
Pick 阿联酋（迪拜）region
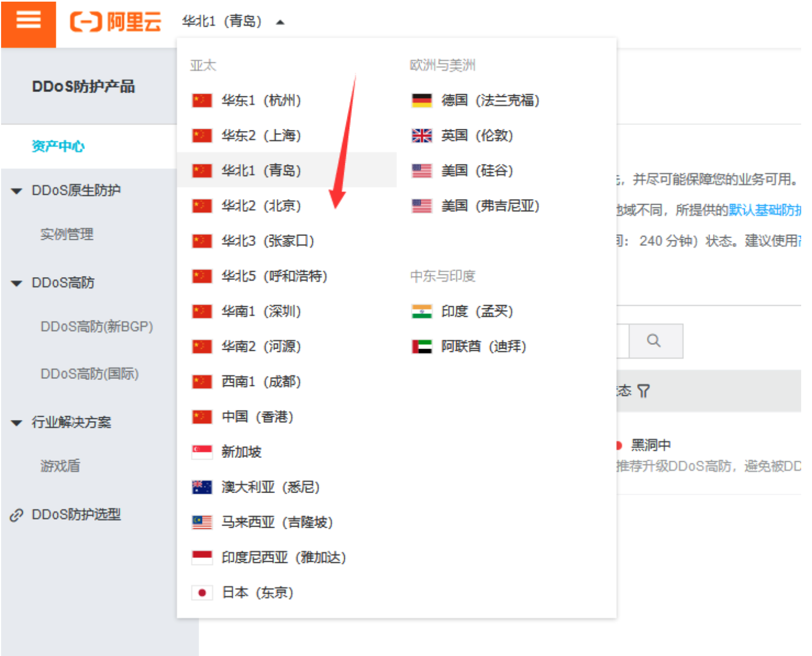[x=506, y=346]
